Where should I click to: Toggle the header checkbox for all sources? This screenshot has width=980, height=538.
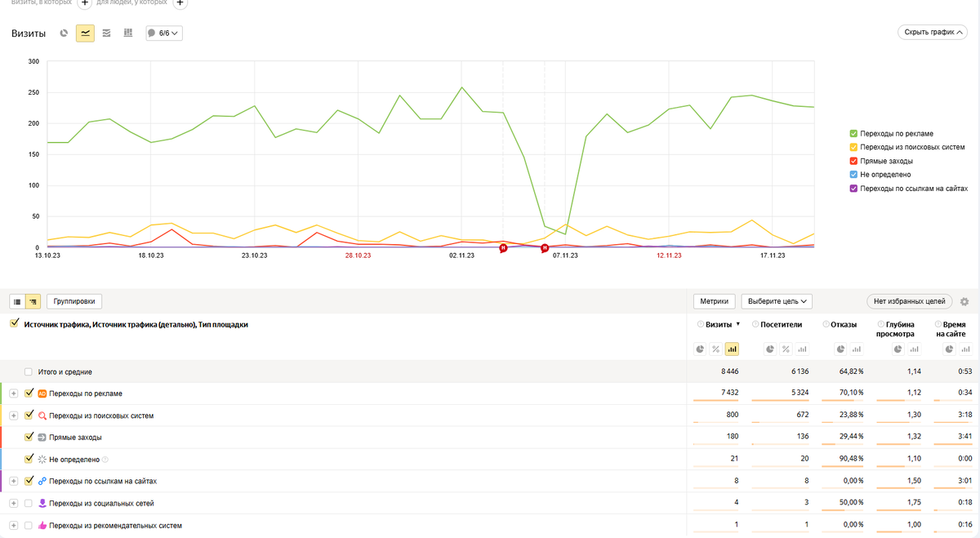tap(15, 324)
